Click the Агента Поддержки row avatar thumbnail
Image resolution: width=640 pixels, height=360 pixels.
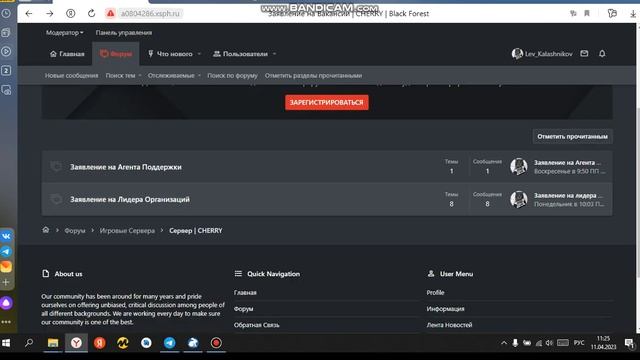click(519, 167)
